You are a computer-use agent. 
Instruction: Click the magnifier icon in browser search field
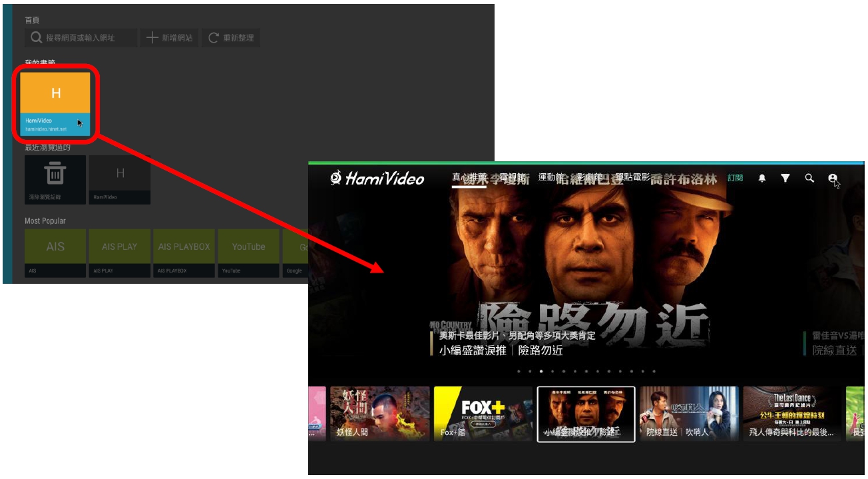(x=37, y=38)
